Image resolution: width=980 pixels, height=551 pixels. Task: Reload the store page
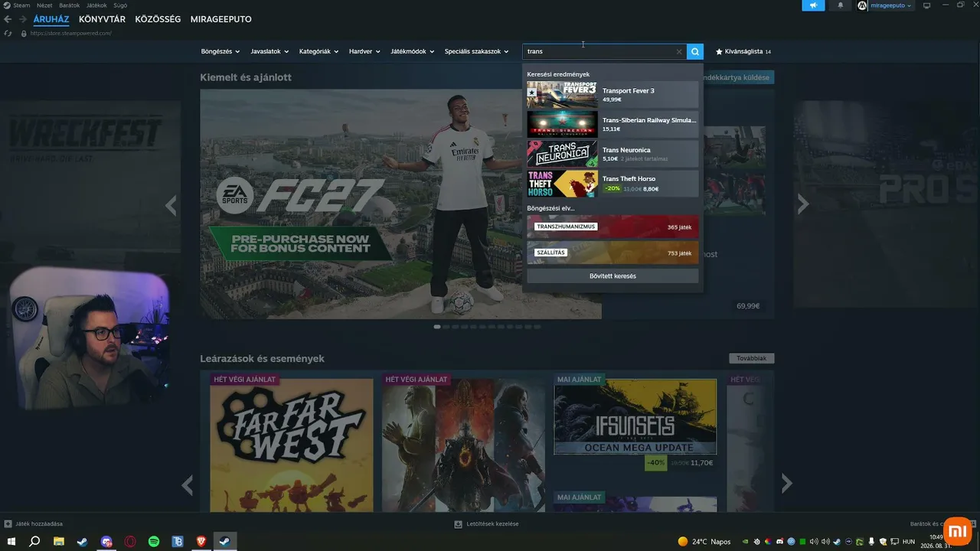coord(8,33)
